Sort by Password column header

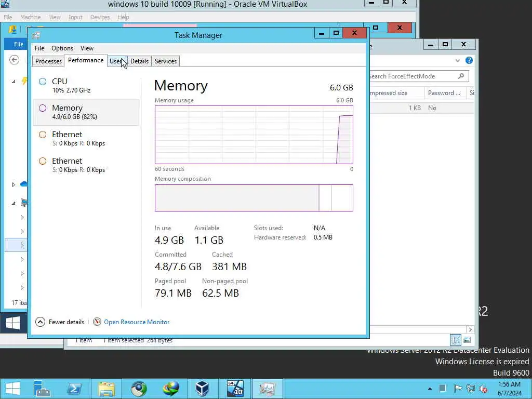pos(445,93)
